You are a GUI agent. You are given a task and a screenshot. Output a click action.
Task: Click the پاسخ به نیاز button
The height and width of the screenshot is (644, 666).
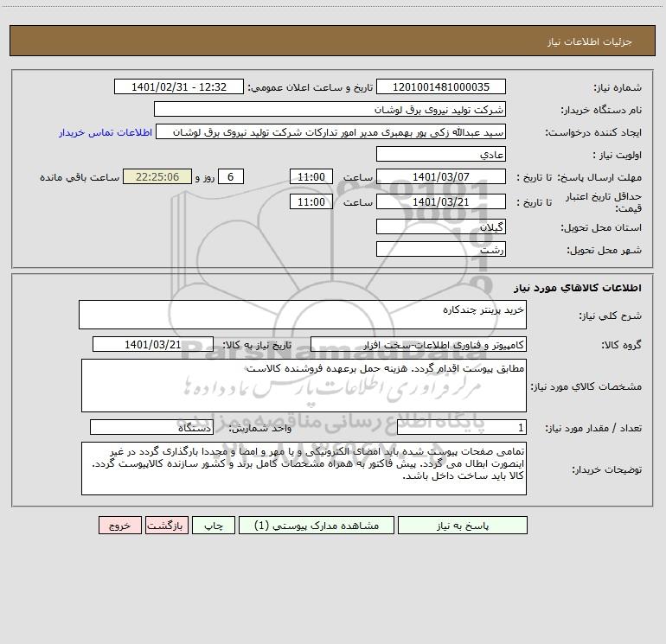pos(463,526)
